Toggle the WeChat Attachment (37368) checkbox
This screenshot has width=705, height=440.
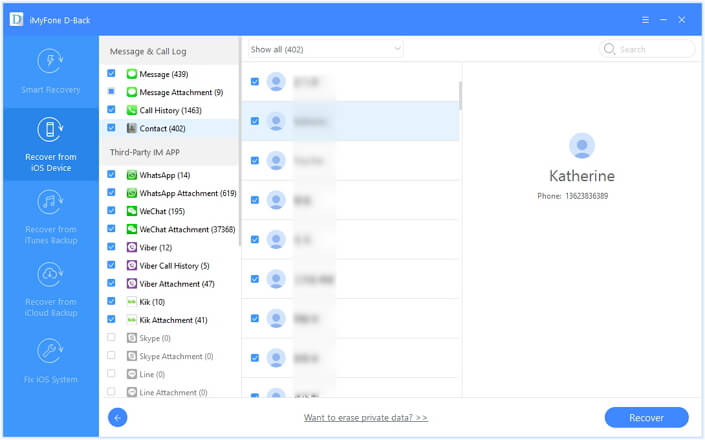point(111,229)
